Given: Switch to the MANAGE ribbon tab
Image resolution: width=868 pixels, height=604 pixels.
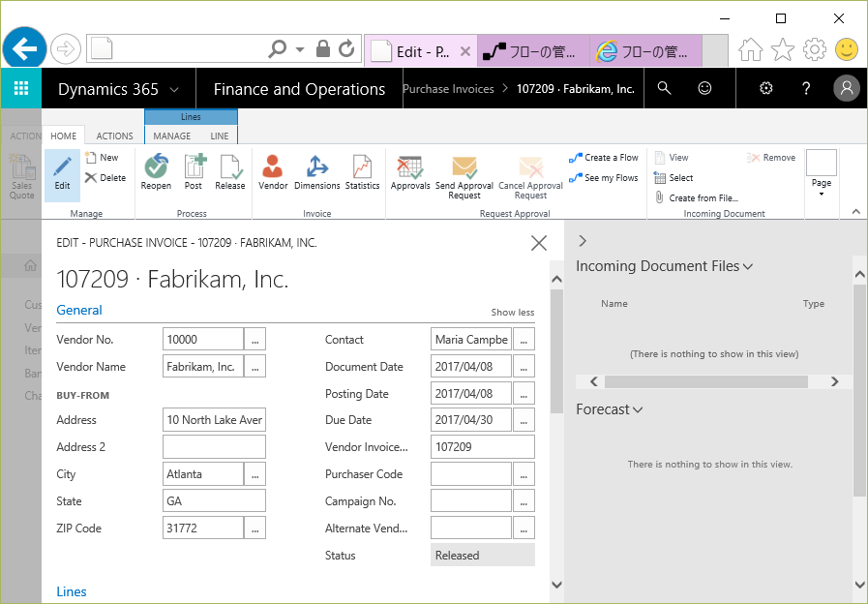Looking at the screenshot, I should (171, 136).
